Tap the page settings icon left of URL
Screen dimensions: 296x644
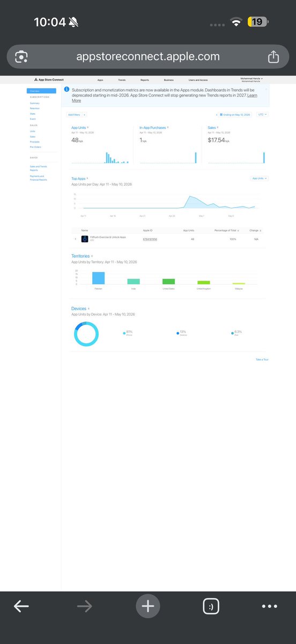tap(21, 57)
